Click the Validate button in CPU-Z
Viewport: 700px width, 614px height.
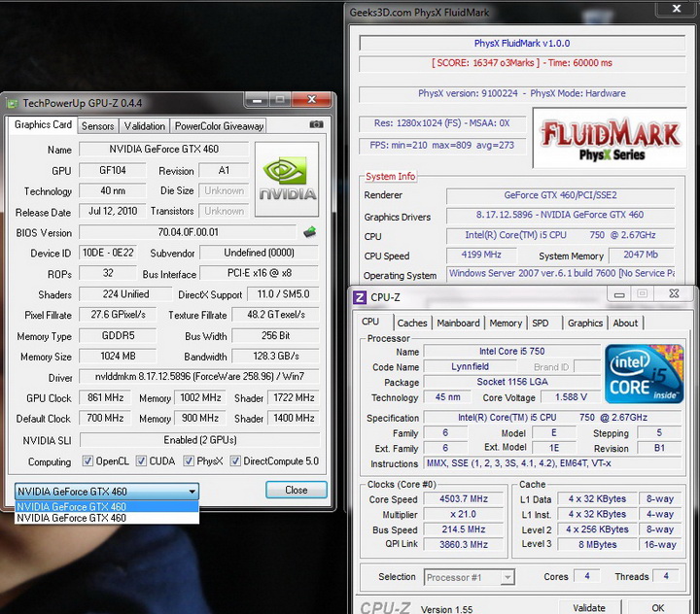pos(589,608)
